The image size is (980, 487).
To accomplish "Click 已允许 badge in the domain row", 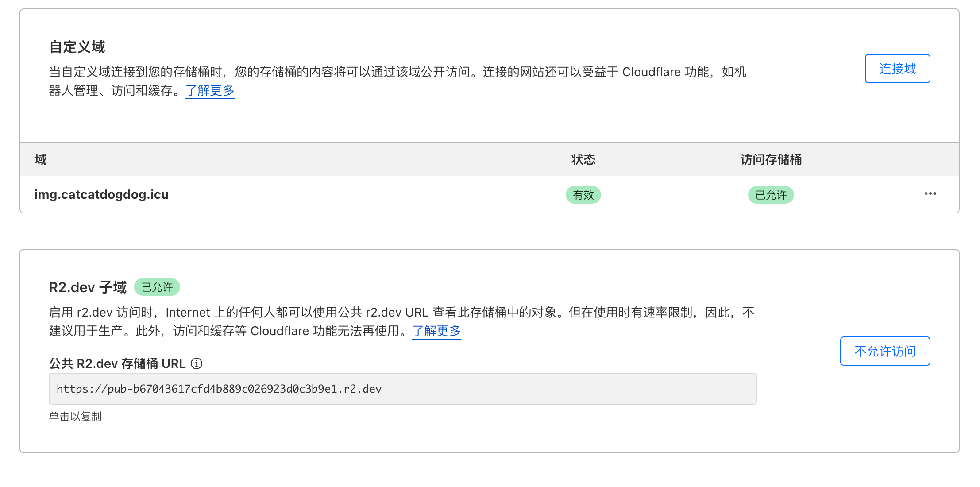I will pos(771,195).
